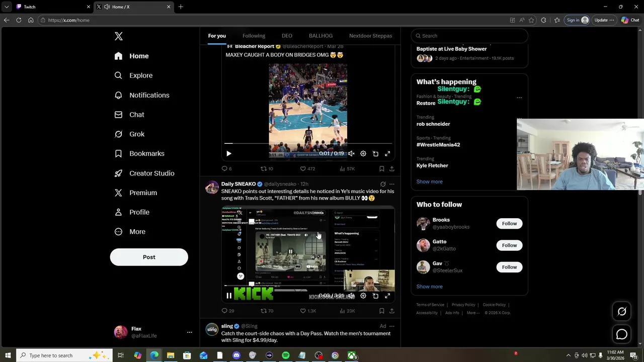Open Chat in the X sidebar
Viewport: 644px width, 362px height.
click(x=129, y=115)
